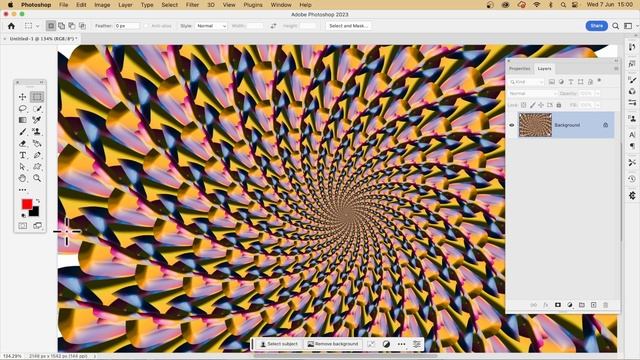This screenshot has height=360, width=640.
Task: Open the Layers panel options menu
Action: coord(616,69)
